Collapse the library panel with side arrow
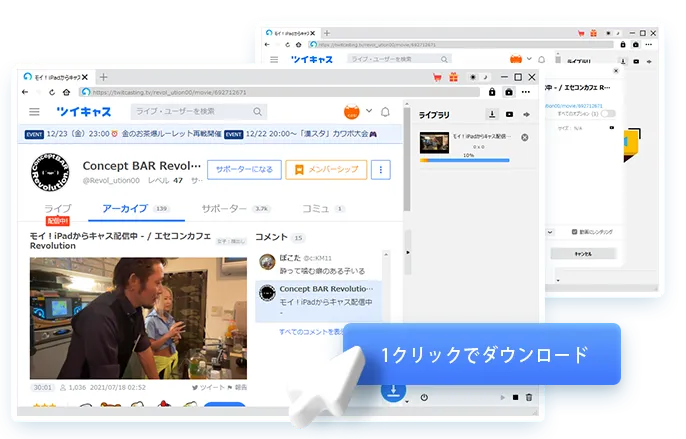 click(408, 253)
